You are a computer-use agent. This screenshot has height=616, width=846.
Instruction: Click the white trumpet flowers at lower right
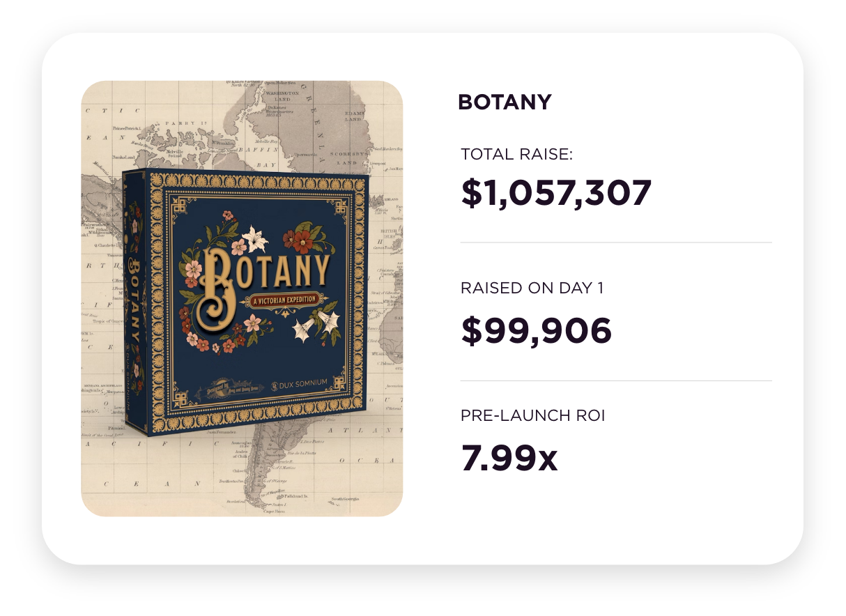pyautogui.click(x=305, y=329)
